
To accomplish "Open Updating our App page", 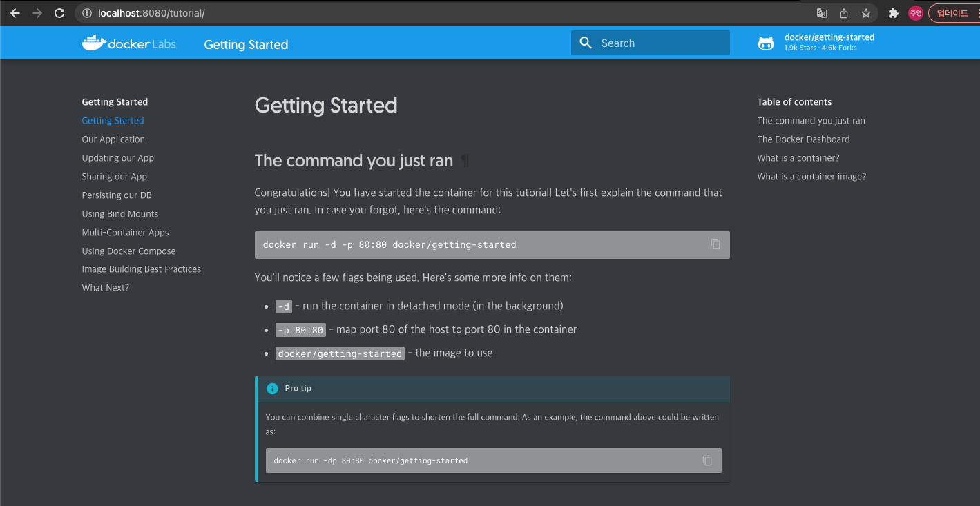I will 117,158.
